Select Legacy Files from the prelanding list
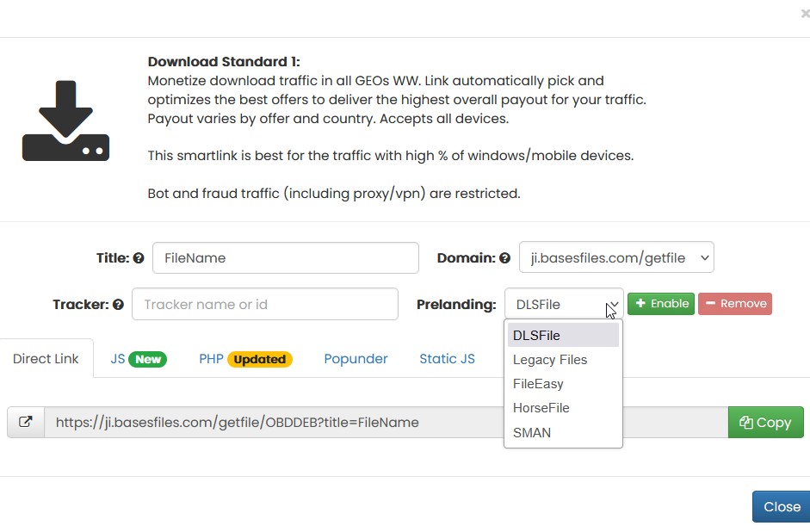Image resolution: width=810 pixels, height=532 pixels. [550, 360]
